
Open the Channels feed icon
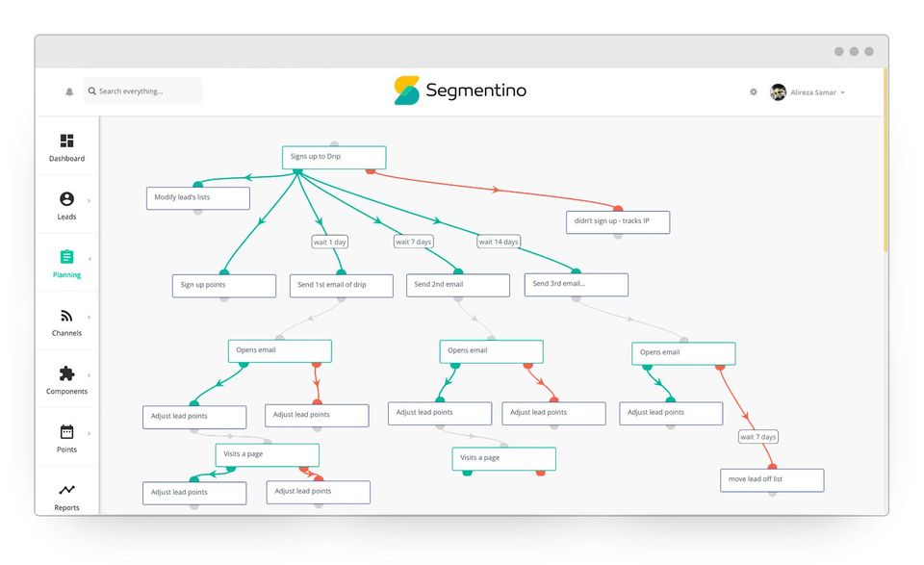coord(66,316)
